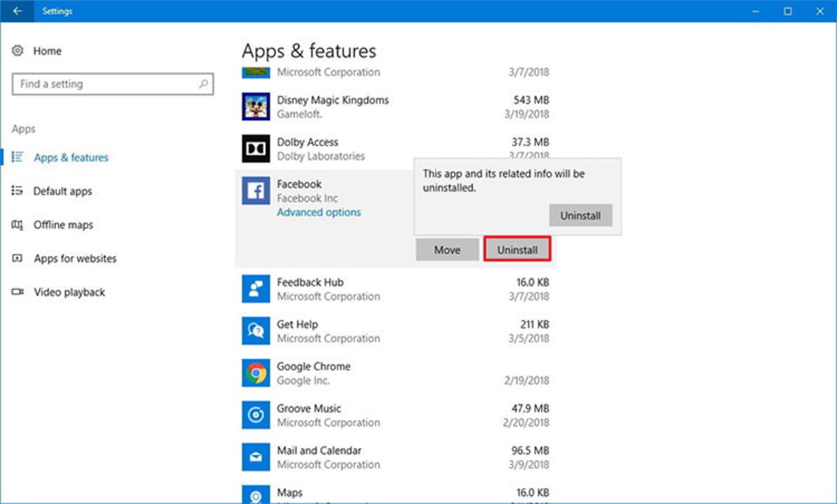Click the Move button for Facebook
837x504 pixels.
(x=447, y=250)
